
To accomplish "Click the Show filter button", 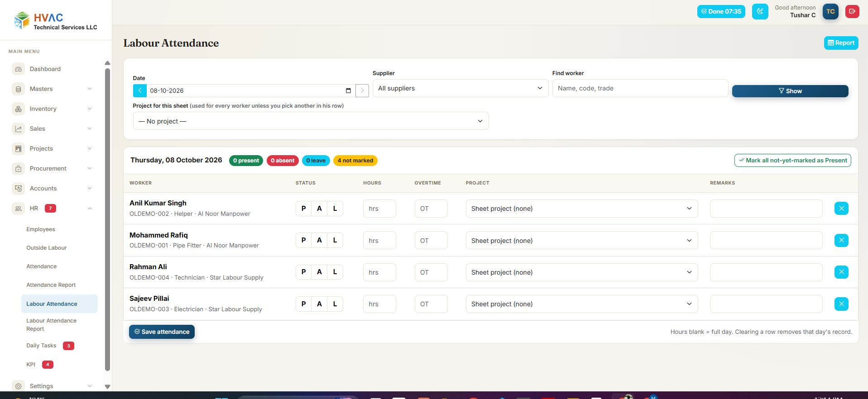I will (x=790, y=91).
